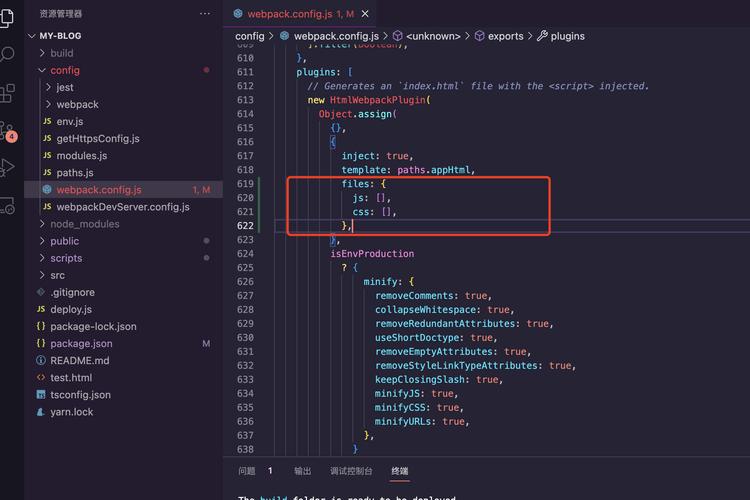This screenshot has width=750, height=500.
Task: Open the Remote Explorer icon in activity bar
Action: [x=7, y=205]
